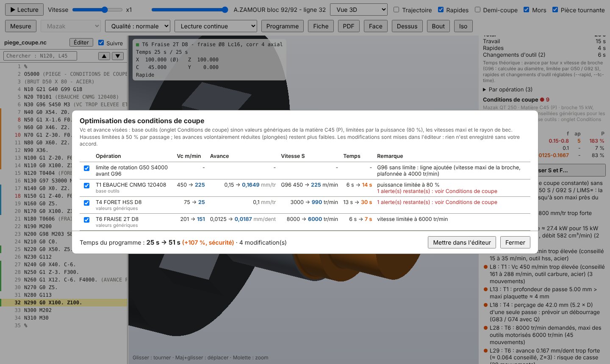Click the Lecture play button
This screenshot has width=610, height=364.
pos(24,9)
